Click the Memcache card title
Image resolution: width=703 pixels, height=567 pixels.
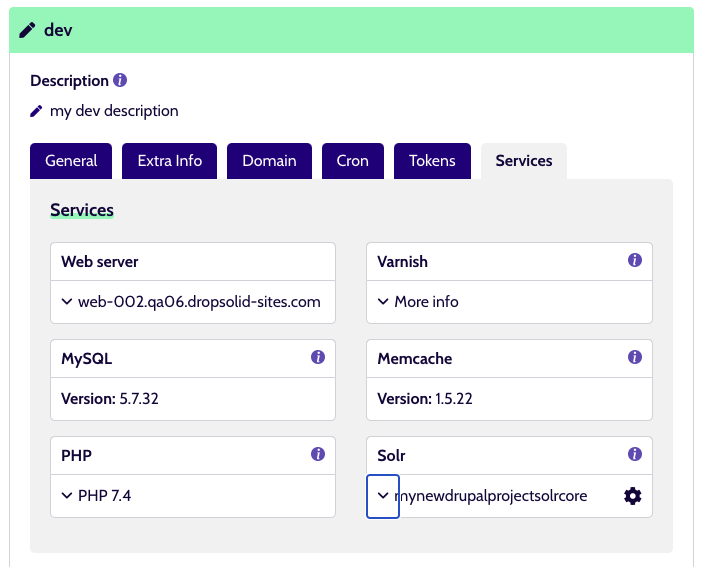pyautogui.click(x=415, y=359)
